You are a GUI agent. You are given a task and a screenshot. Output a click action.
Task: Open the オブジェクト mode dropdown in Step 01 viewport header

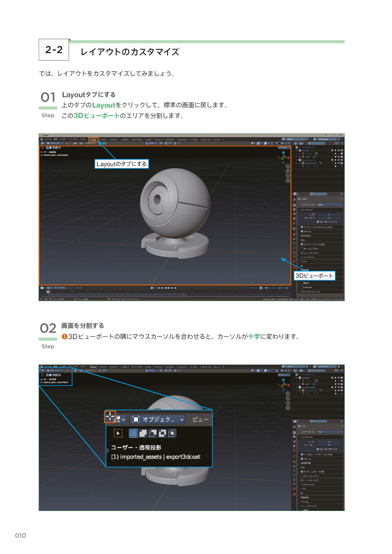pyautogui.click(x=55, y=143)
